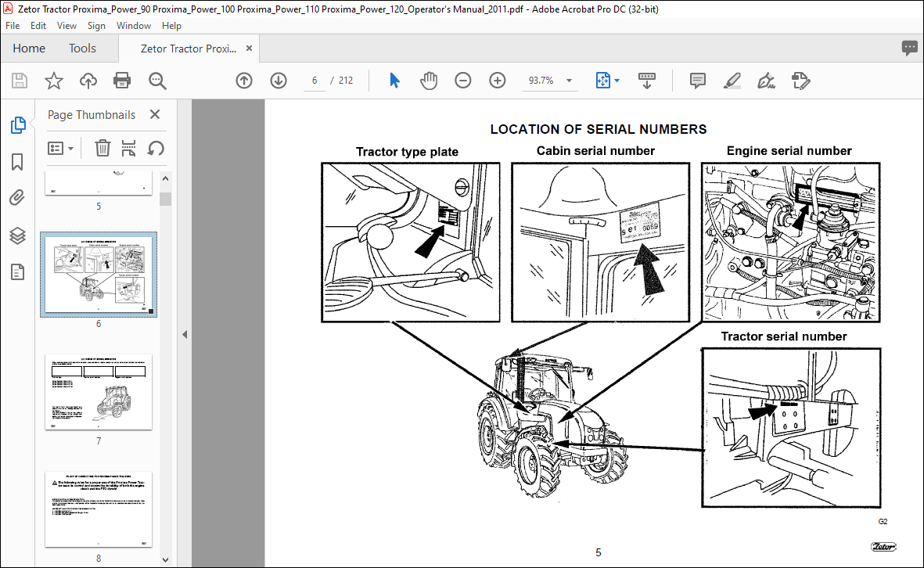This screenshot has height=568, width=924.
Task: Open fit page options dropdown arrow
Action: (617, 81)
